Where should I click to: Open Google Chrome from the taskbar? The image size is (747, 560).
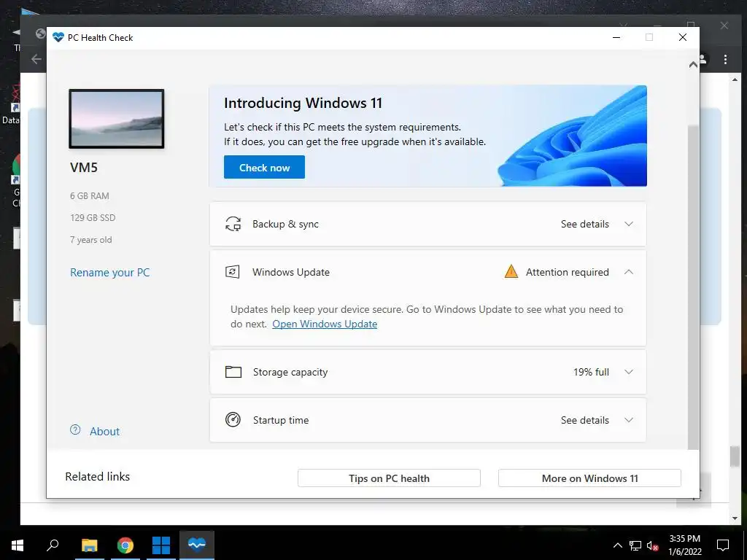tap(125, 545)
